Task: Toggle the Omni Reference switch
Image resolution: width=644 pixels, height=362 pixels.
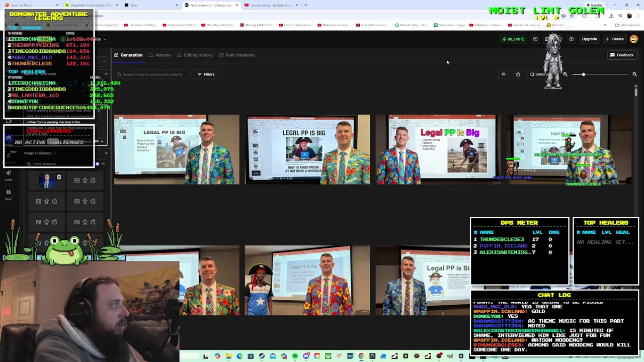Action: [x=96, y=164]
